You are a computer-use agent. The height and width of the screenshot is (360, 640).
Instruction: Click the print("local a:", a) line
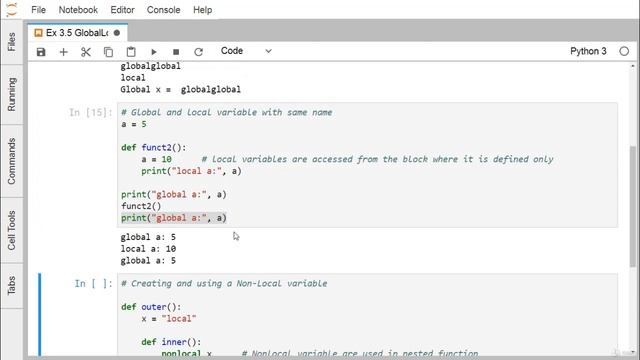191,171
